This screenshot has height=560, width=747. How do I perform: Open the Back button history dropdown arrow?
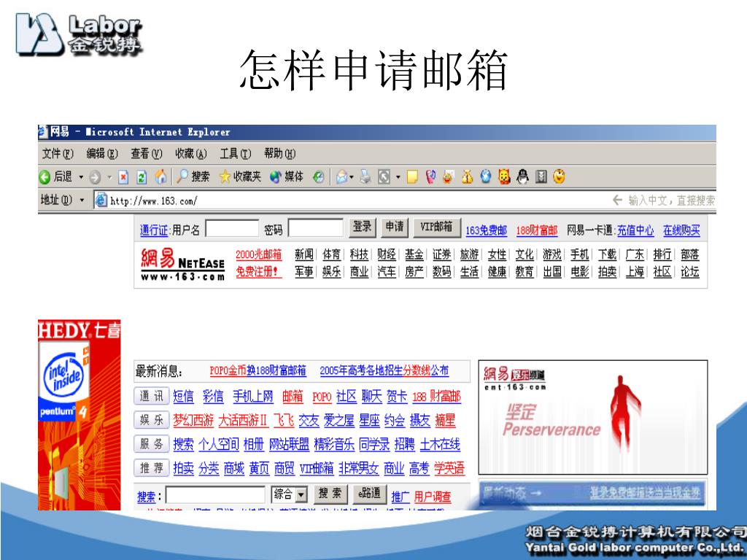point(81,178)
